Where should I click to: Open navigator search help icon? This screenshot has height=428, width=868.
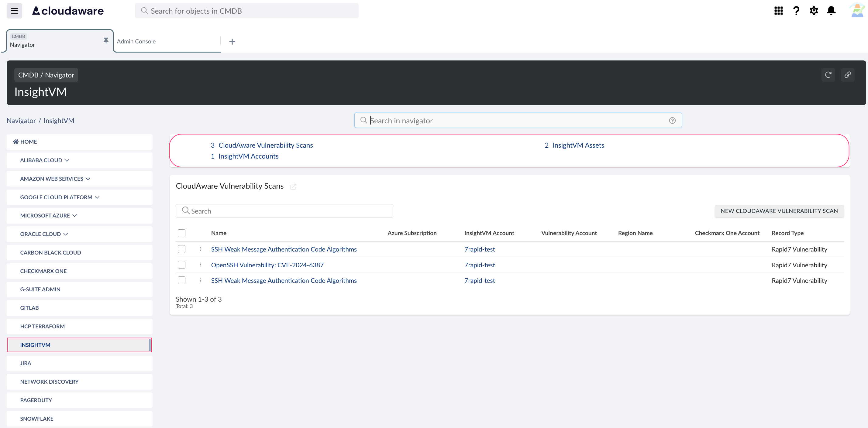tap(672, 121)
